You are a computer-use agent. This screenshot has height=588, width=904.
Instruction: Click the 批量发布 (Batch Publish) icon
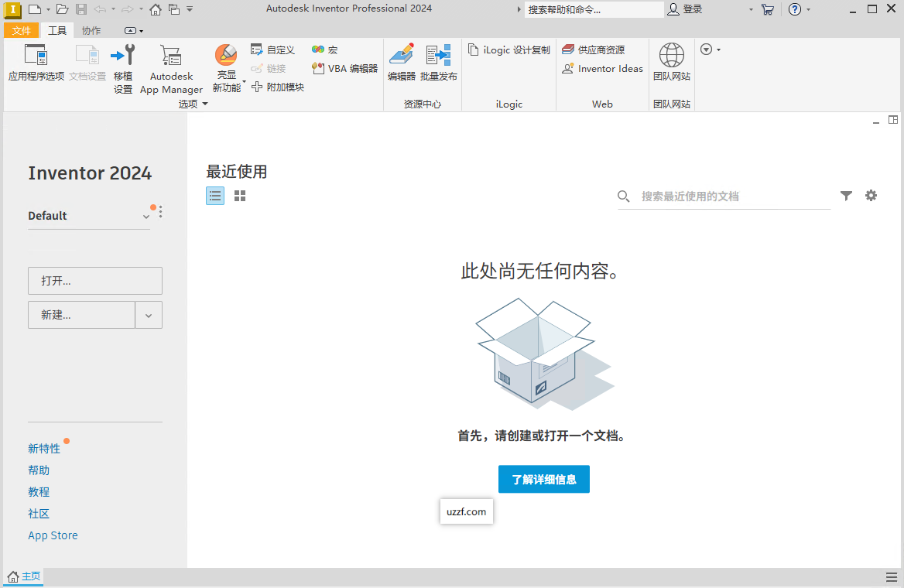tap(438, 62)
